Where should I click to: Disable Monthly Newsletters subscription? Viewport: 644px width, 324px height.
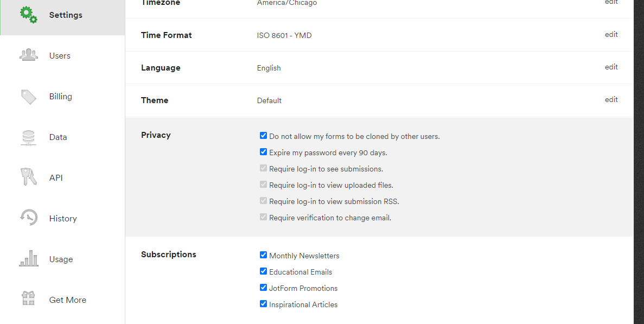coord(264,255)
